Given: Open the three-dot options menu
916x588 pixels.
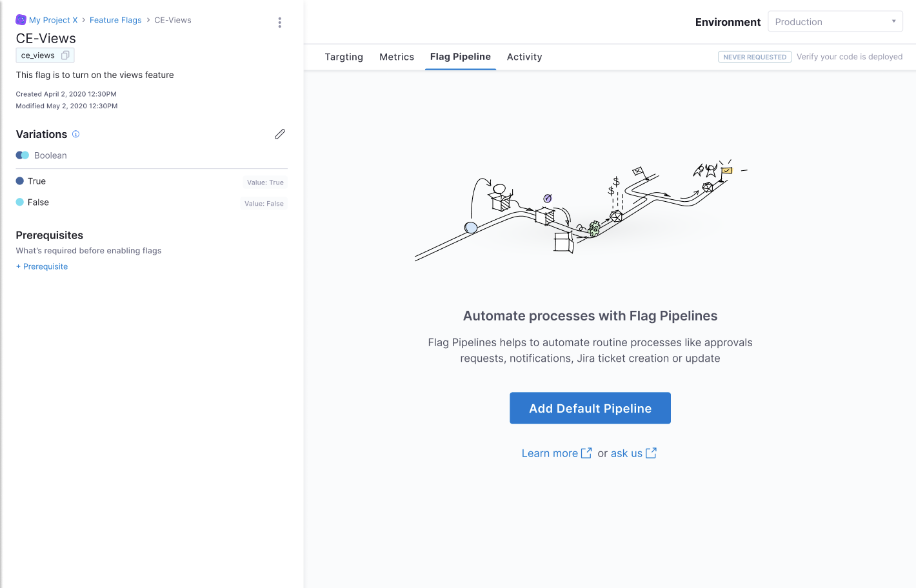Looking at the screenshot, I should [279, 23].
